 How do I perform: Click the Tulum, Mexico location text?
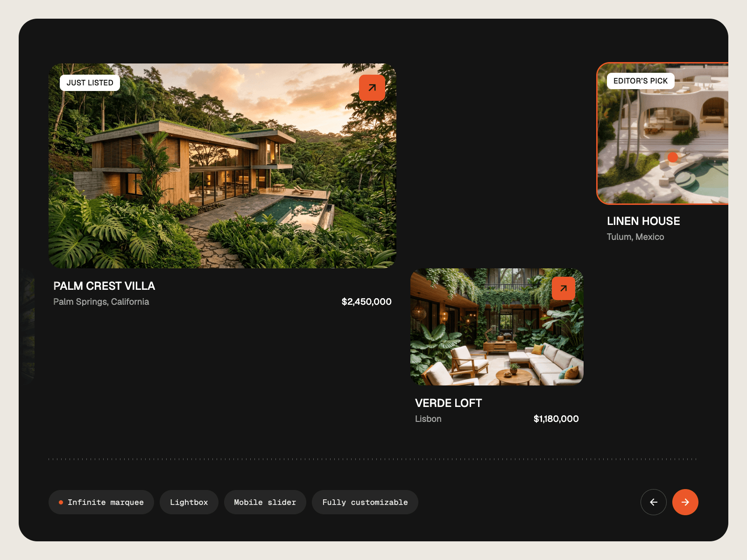coord(635,237)
